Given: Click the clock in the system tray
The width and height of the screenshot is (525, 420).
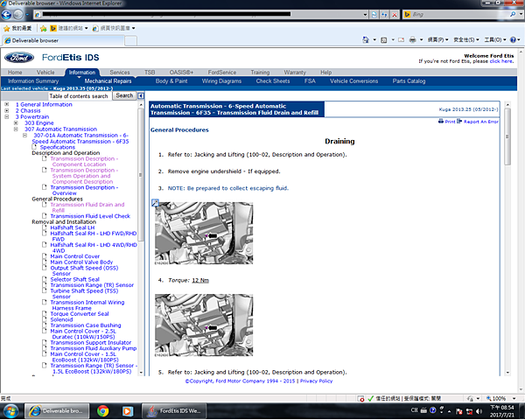Looking at the screenshot, I should point(502,411).
